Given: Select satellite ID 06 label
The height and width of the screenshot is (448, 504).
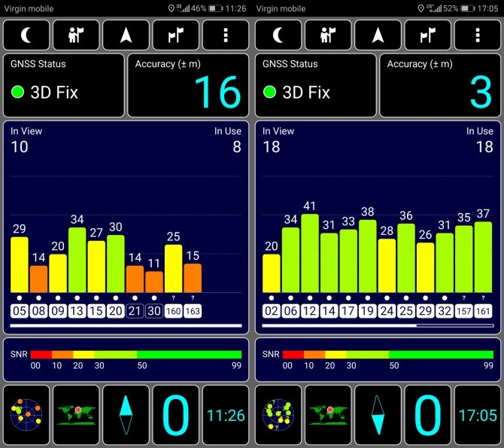Looking at the screenshot, I should [290, 311].
